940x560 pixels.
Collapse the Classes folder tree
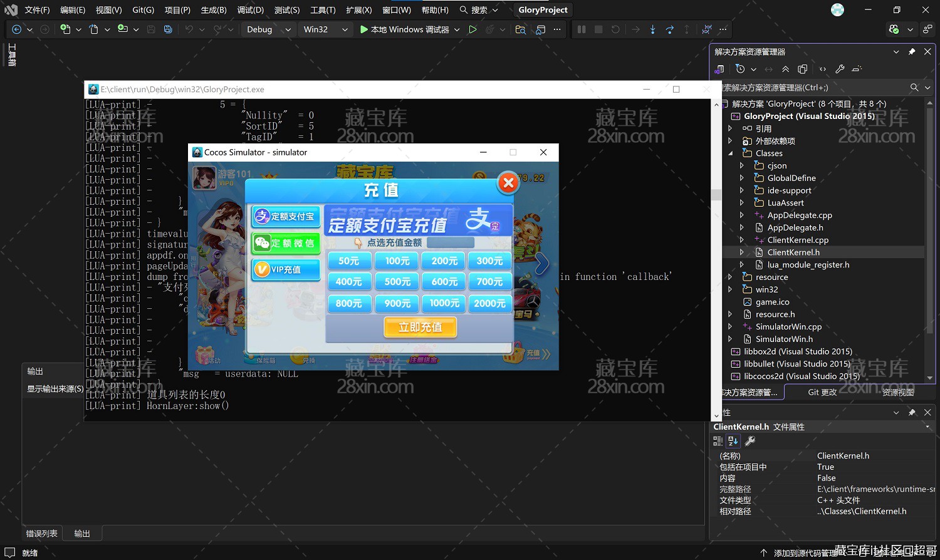(729, 153)
